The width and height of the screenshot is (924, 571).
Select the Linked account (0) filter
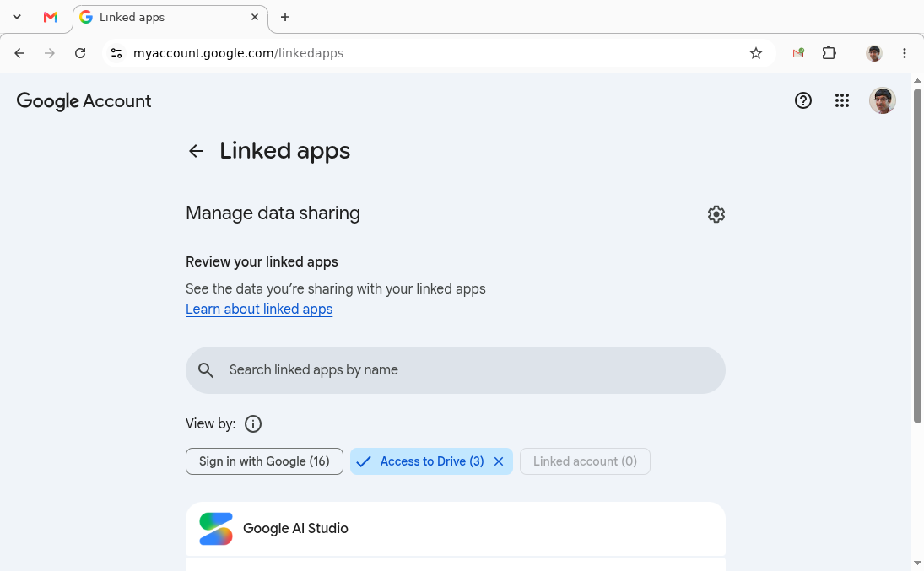[x=585, y=461]
